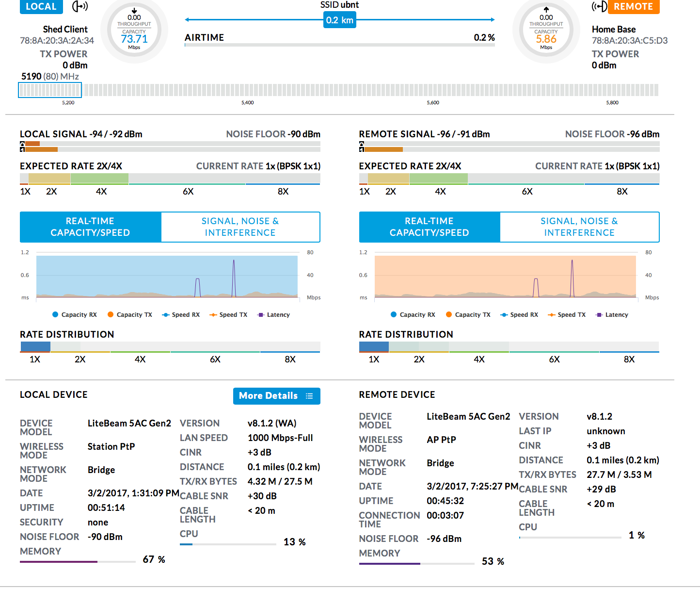Viewport: 700px width, 589px height.
Task: Click the remote device CPU 1% bar
Action: click(x=570, y=537)
